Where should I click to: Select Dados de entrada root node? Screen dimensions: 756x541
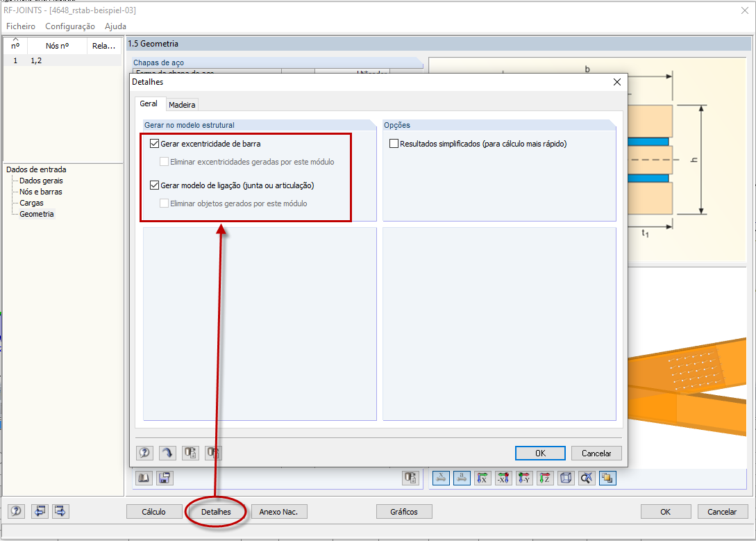[x=36, y=169]
